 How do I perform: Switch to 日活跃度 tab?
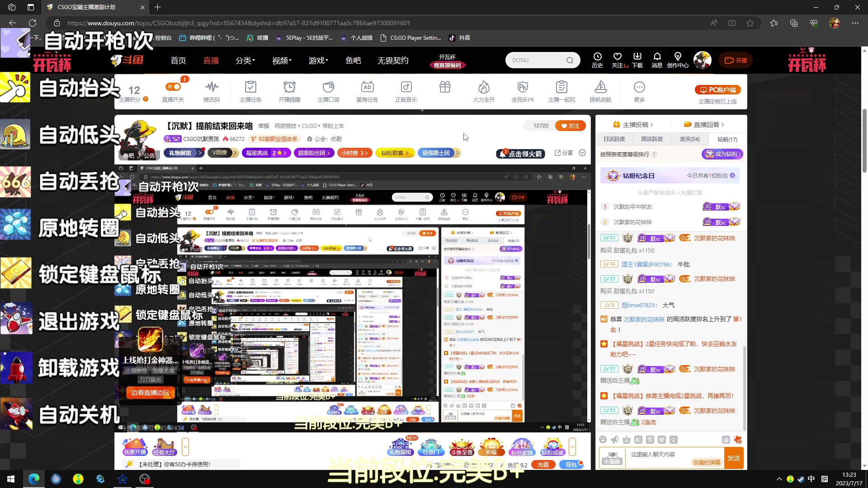(614, 139)
